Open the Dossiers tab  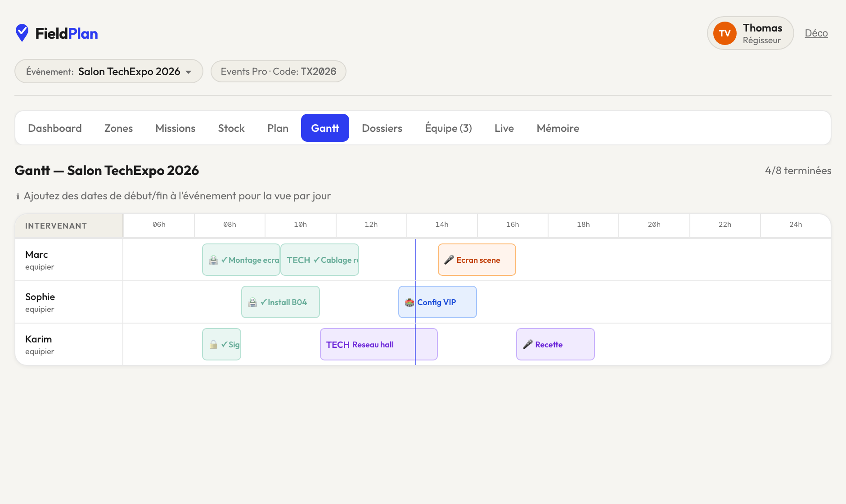(x=382, y=128)
